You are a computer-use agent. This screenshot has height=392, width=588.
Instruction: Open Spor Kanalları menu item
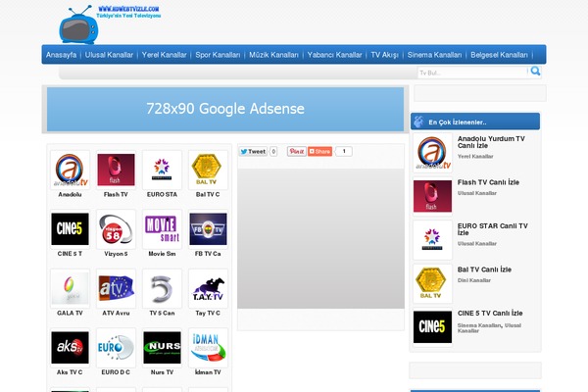[x=218, y=55]
